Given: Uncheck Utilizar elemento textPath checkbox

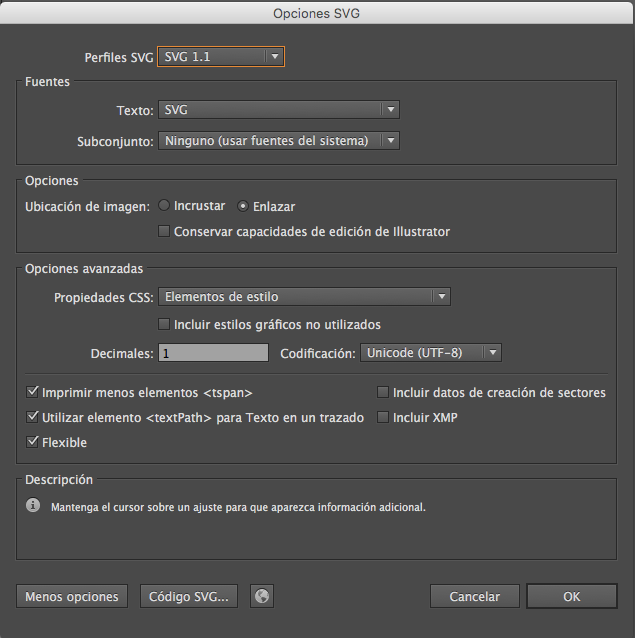Looking at the screenshot, I should point(32,417).
